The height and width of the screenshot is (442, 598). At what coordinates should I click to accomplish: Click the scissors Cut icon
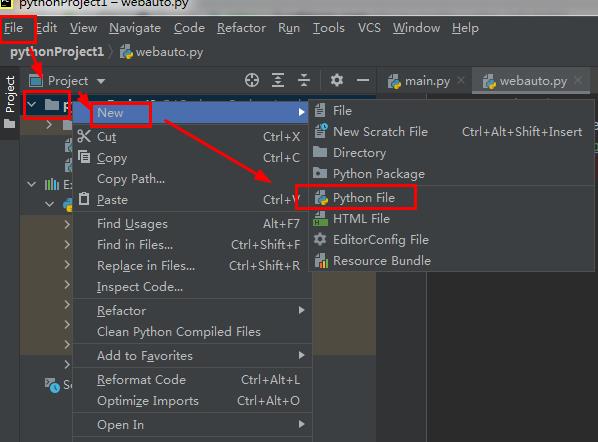coord(84,136)
